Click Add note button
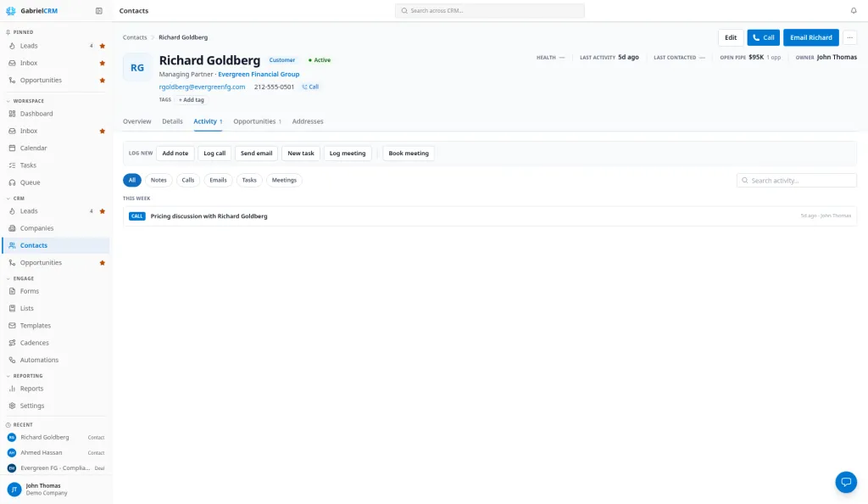The image size is (868, 504). pos(175,153)
